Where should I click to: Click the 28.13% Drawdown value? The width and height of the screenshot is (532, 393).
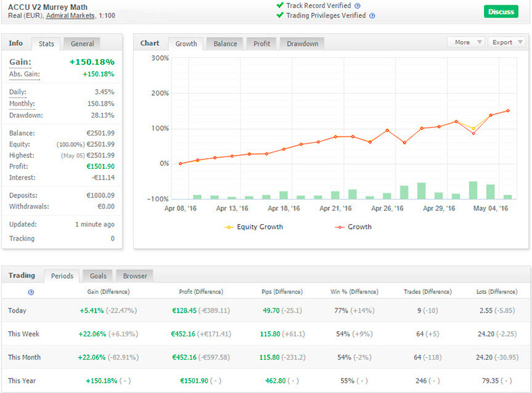pyautogui.click(x=102, y=116)
